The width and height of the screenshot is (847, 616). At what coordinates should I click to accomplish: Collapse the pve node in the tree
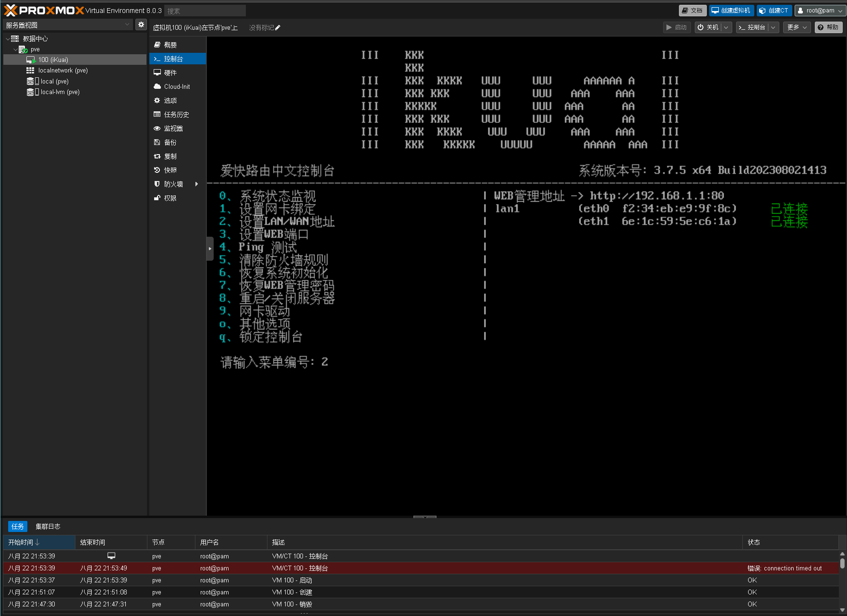(x=15, y=49)
